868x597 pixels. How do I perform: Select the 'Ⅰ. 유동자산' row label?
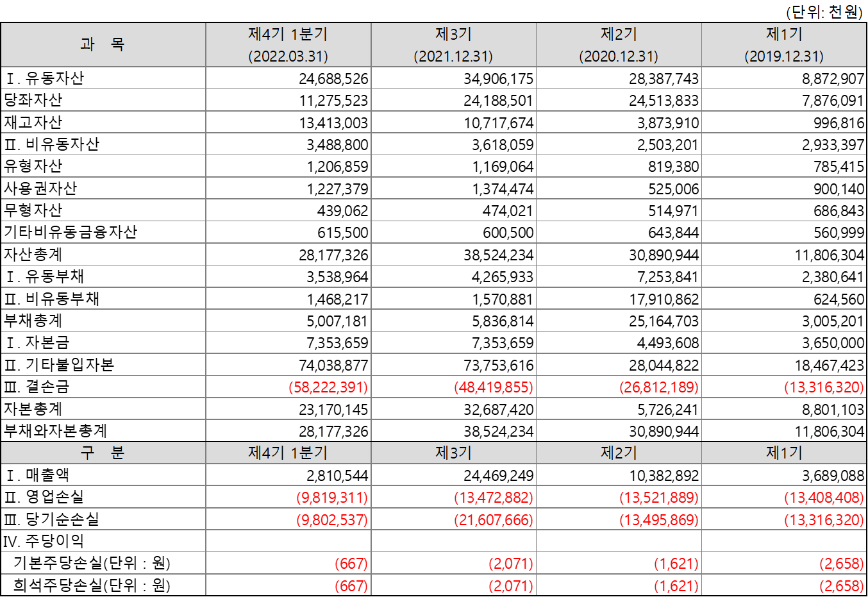[x=44, y=78]
